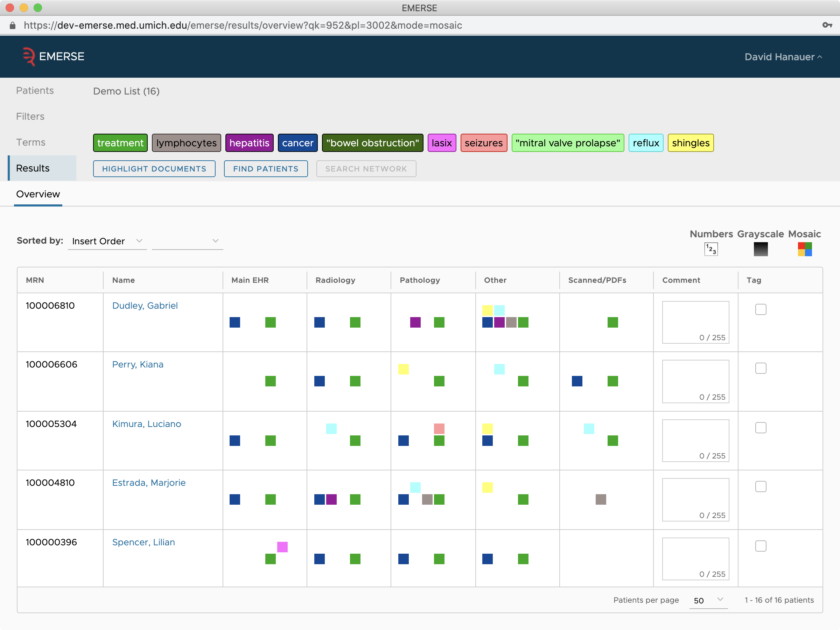Tag patient Perry, Kiana checkbox

[x=761, y=368]
